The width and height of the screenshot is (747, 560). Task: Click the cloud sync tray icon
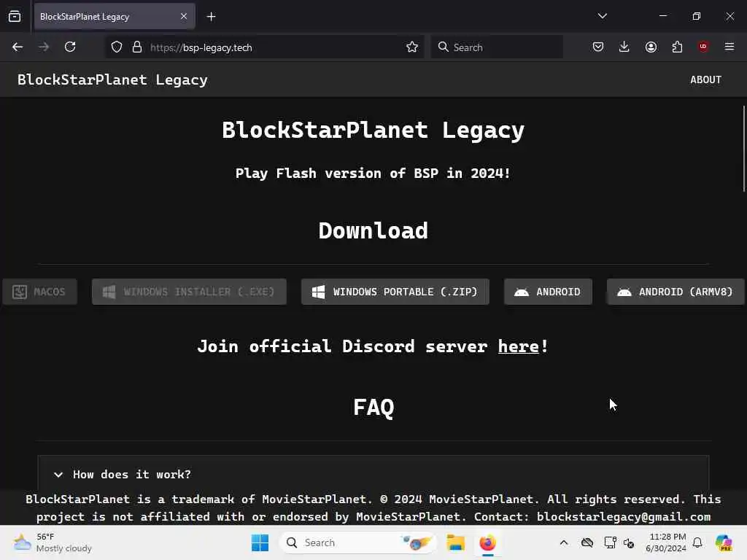[x=587, y=542]
